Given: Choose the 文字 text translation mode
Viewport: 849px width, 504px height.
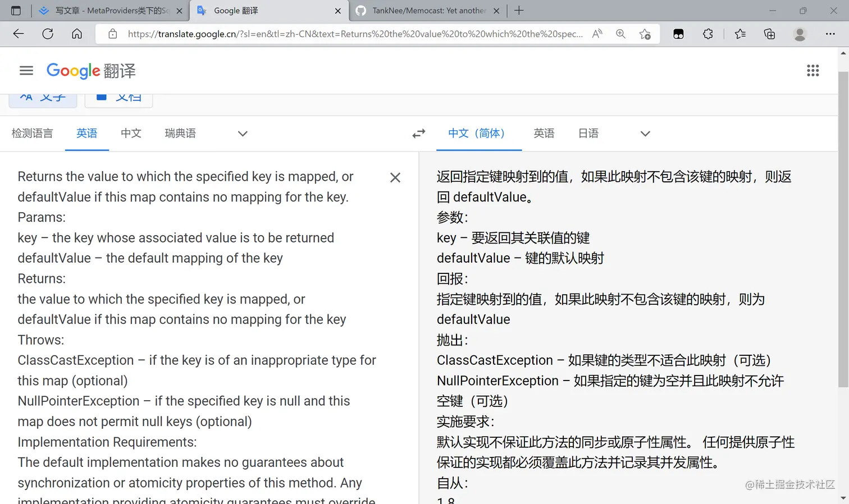Looking at the screenshot, I should pos(43,98).
